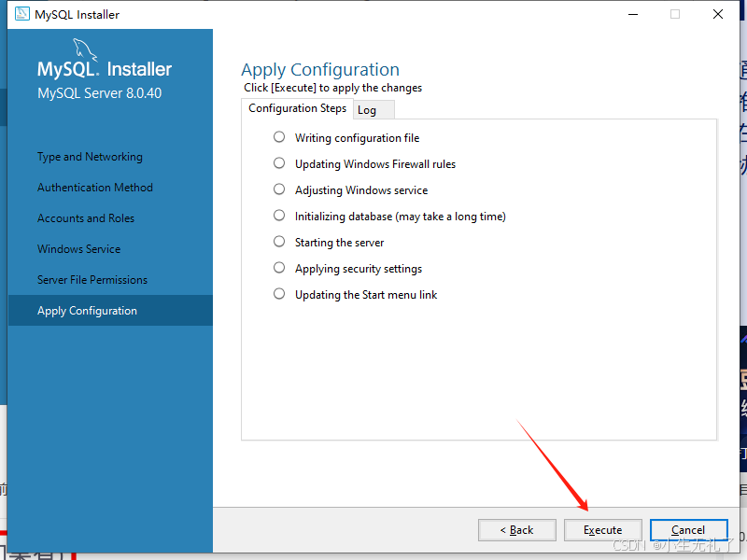Click the Adjusting Windows service status circle
Image resolution: width=747 pixels, height=560 pixels.
click(279, 189)
